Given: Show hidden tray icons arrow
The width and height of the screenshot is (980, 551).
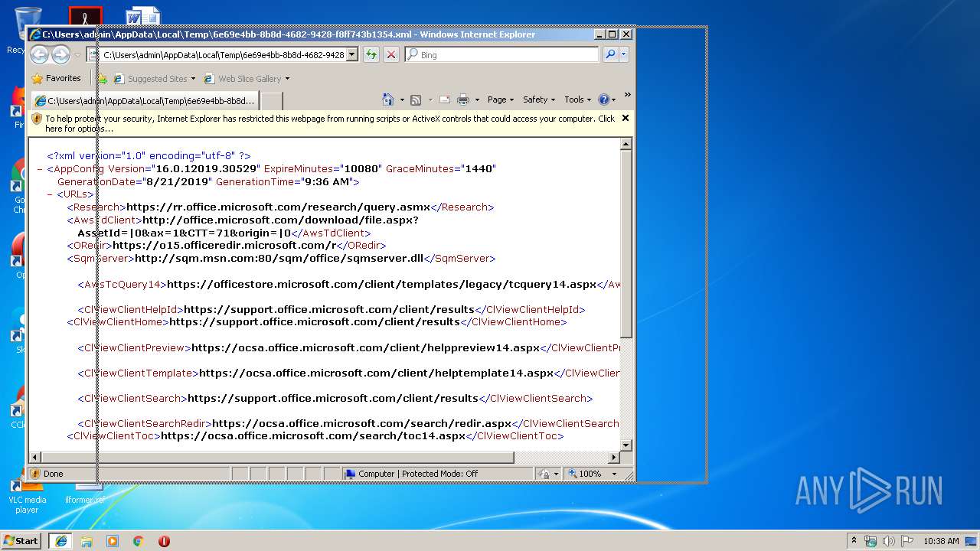Looking at the screenshot, I should coord(854,541).
